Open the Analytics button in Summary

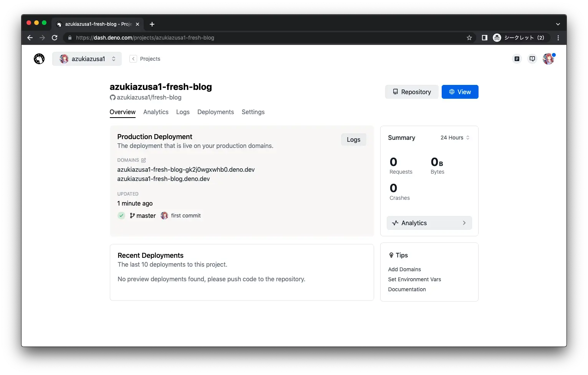click(x=429, y=223)
